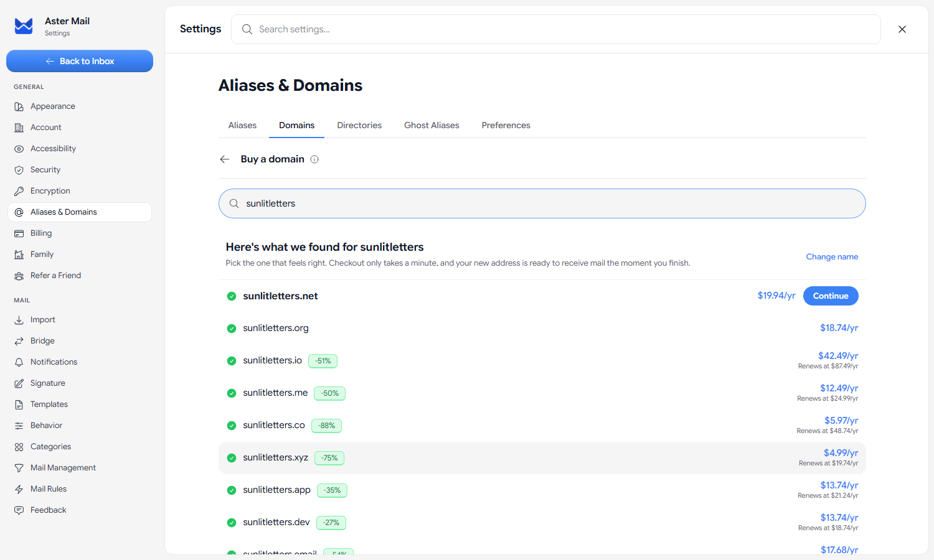The image size is (934, 560).
Task: Click the Encryption key icon
Action: click(19, 191)
